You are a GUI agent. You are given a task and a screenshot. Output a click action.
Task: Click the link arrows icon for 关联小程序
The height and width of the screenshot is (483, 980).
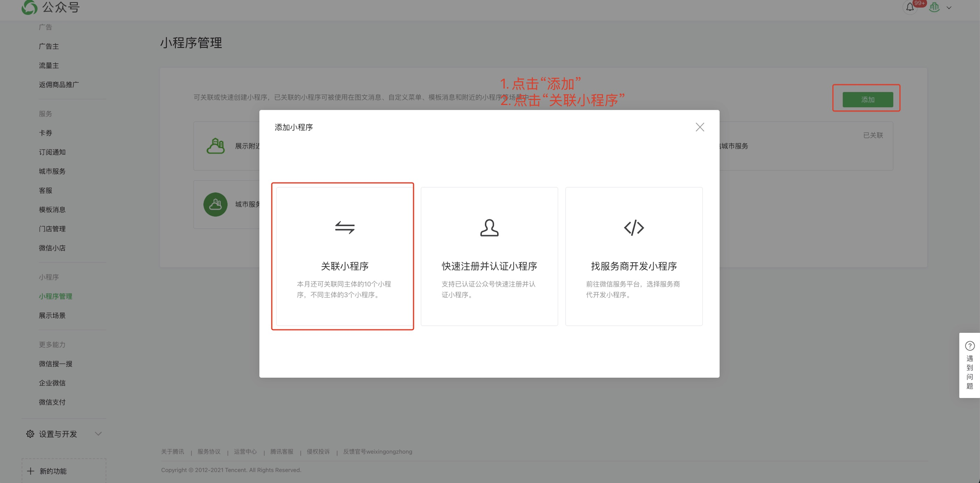coord(345,228)
